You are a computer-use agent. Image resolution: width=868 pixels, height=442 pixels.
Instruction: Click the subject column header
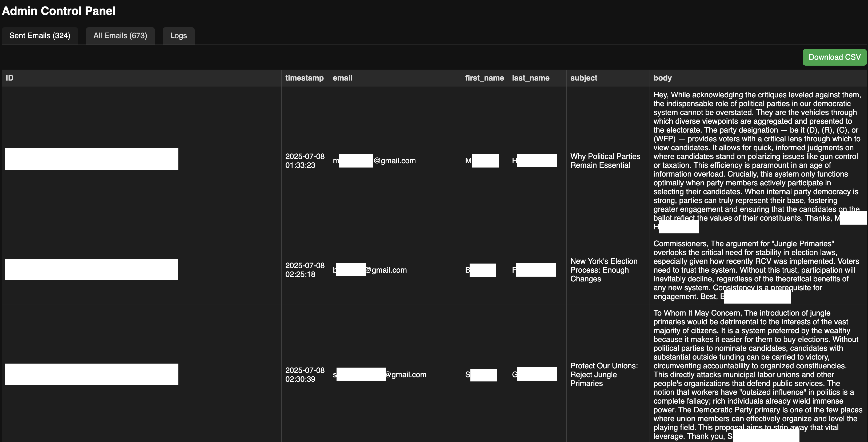(x=584, y=78)
